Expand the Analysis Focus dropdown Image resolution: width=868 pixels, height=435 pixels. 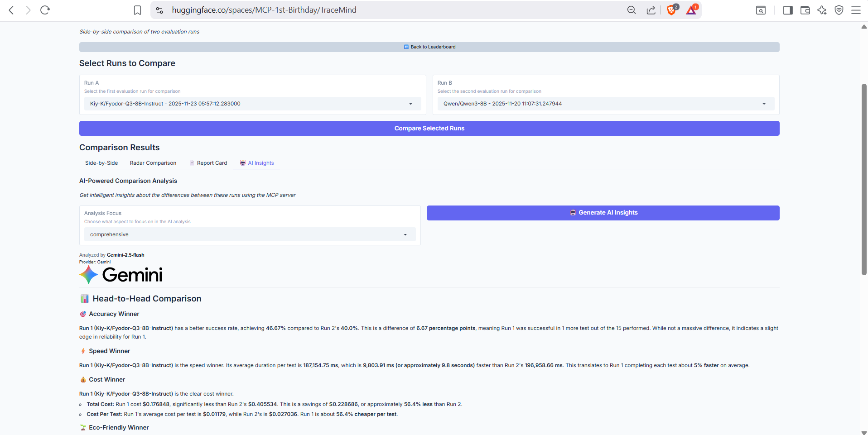(x=250, y=234)
